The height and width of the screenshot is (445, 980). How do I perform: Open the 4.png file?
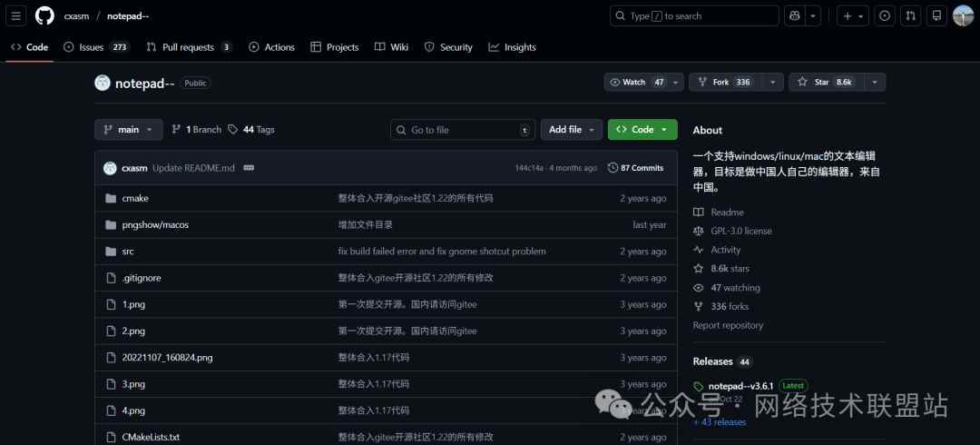[x=133, y=410]
